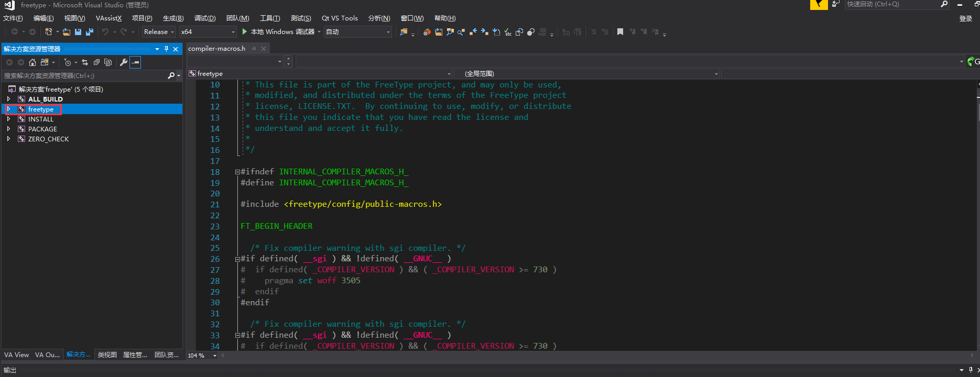Screen dimensions: 980x377
Task: Switch to the VA View tab
Action: (x=17, y=355)
